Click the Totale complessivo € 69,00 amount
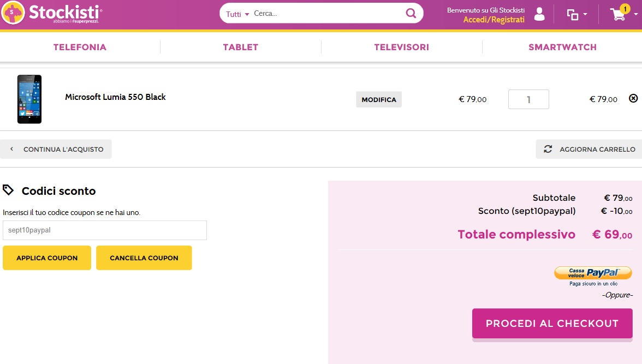642x364 pixels. tap(612, 234)
